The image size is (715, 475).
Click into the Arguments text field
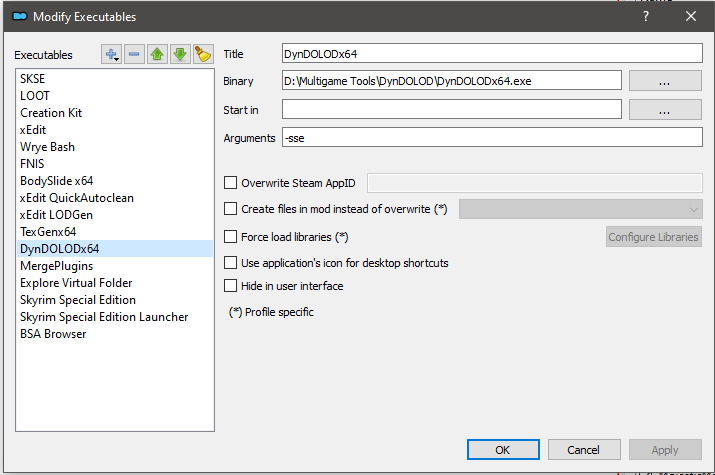492,138
